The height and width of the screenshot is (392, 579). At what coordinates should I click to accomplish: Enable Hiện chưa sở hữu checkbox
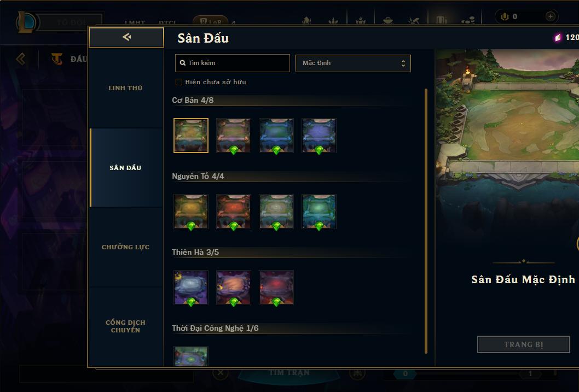[179, 82]
